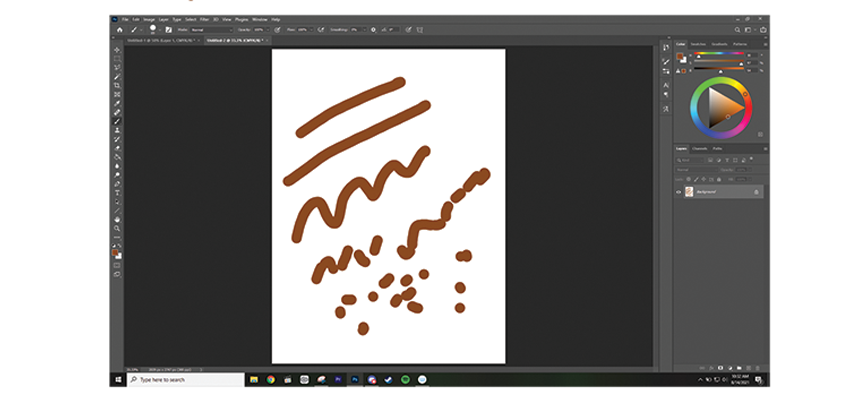
Task: Click Windows Start button
Action: (x=118, y=379)
